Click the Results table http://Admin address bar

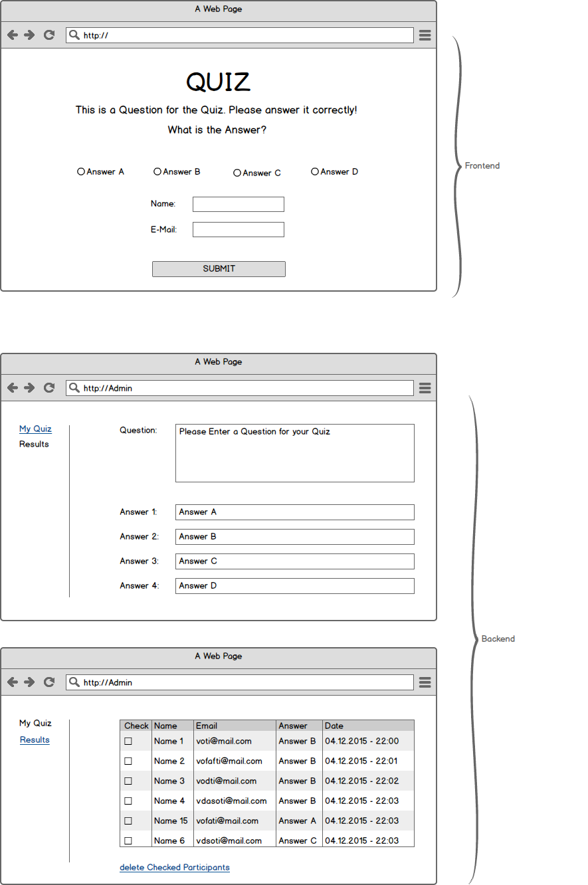[x=240, y=682]
